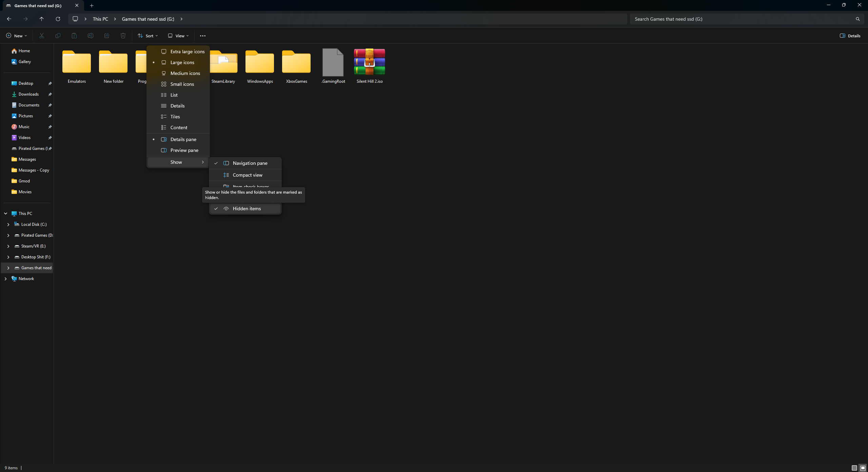Click the Up one level arrow
The image size is (868, 472).
42,19
